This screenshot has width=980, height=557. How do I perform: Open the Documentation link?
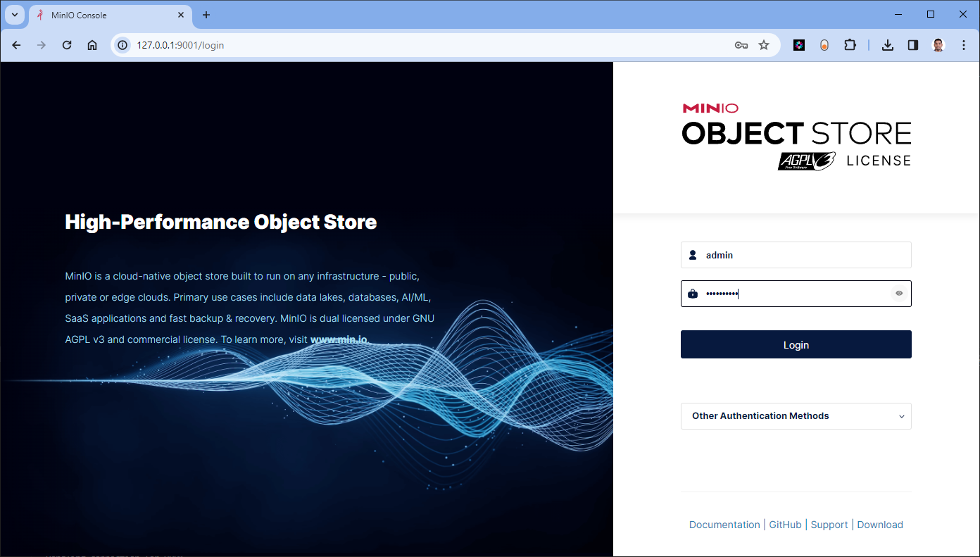(x=724, y=525)
